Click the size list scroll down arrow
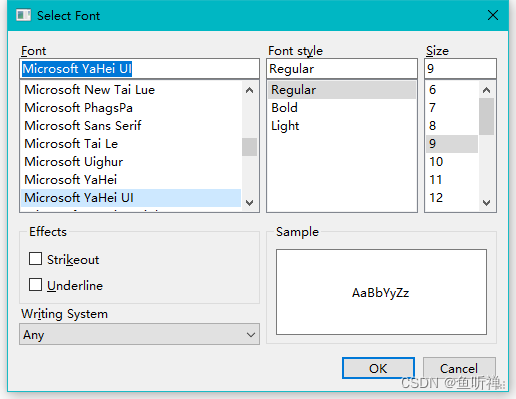This screenshot has height=399, width=516. (x=486, y=202)
